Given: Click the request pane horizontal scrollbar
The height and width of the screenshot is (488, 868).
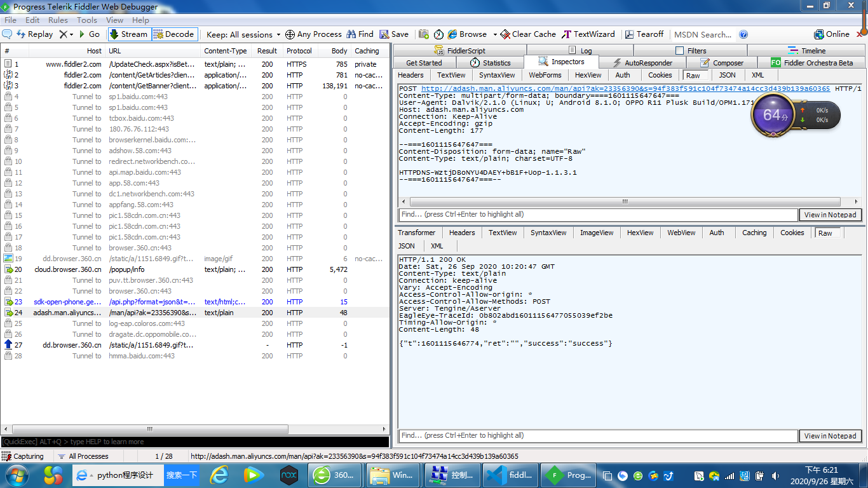Looking at the screenshot, I should click(x=624, y=201).
